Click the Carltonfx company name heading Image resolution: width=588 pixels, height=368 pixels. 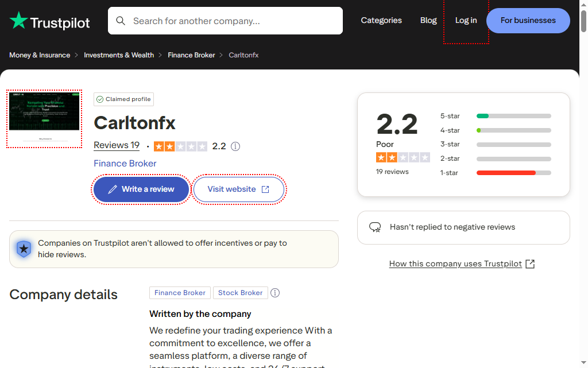click(x=134, y=123)
